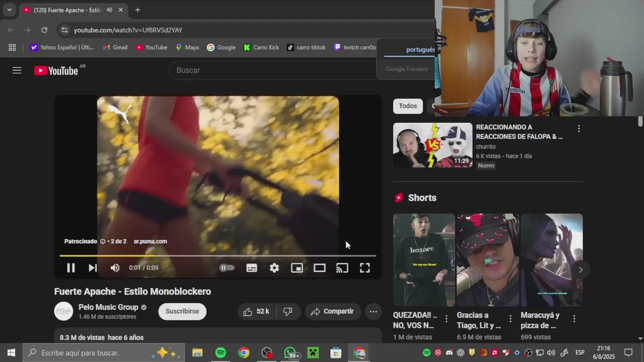Enter fullscreen mode

pyautogui.click(x=365, y=268)
